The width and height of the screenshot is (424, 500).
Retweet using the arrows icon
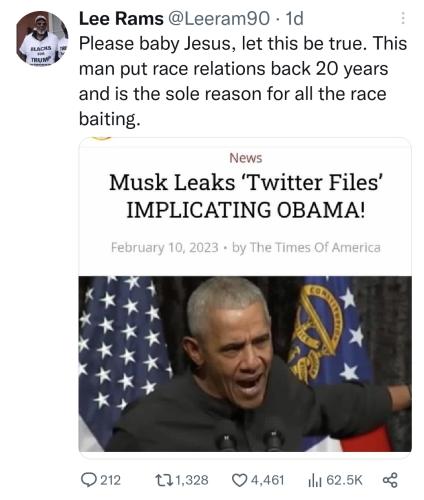point(164,480)
